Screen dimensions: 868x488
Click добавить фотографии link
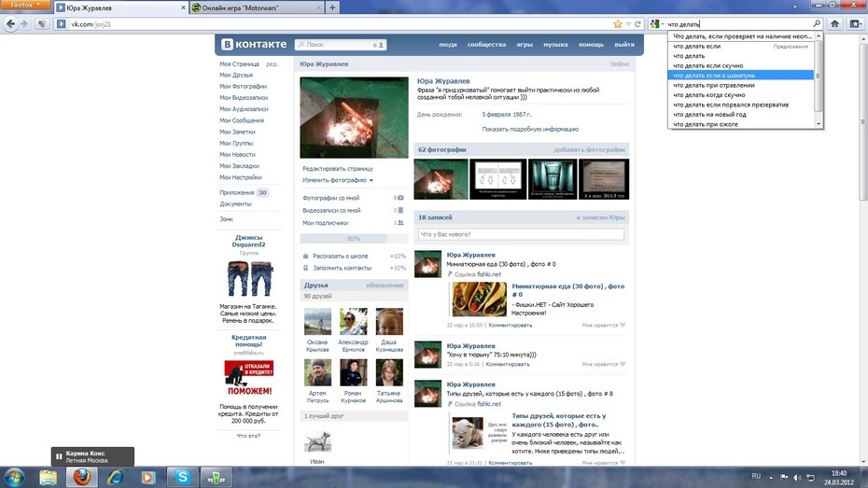click(589, 150)
